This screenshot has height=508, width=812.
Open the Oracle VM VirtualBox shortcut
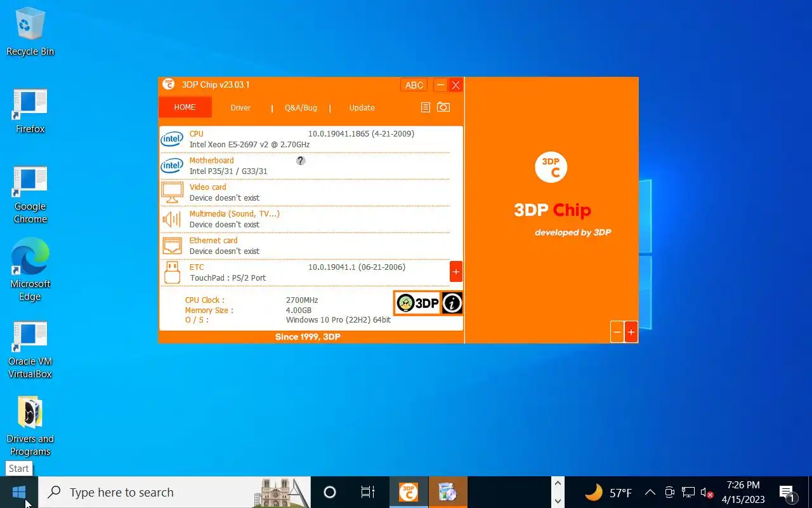click(x=30, y=349)
